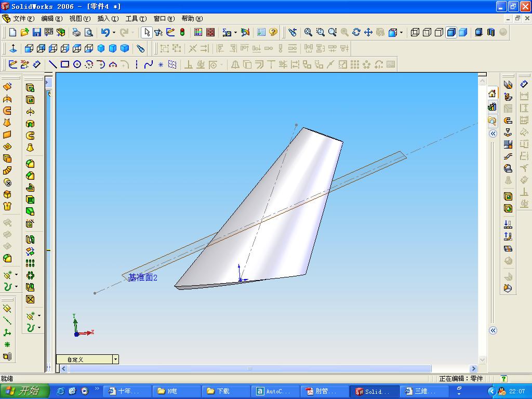Toggle the selection filter toolbar icon
Image resolution: width=532 pixels, height=399 pixels.
[158, 32]
